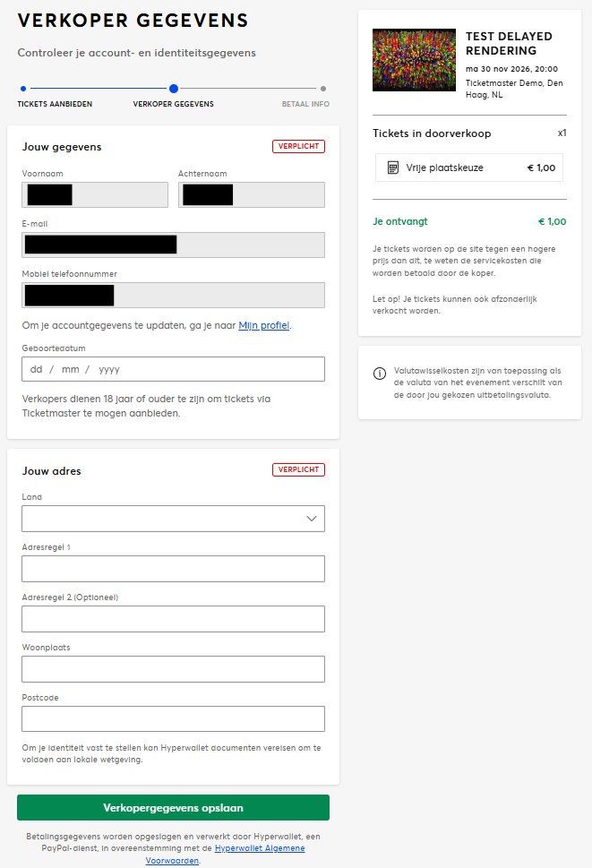Select the Verkoper Gegevens step
This screenshot has height=868, width=592.
(x=173, y=104)
